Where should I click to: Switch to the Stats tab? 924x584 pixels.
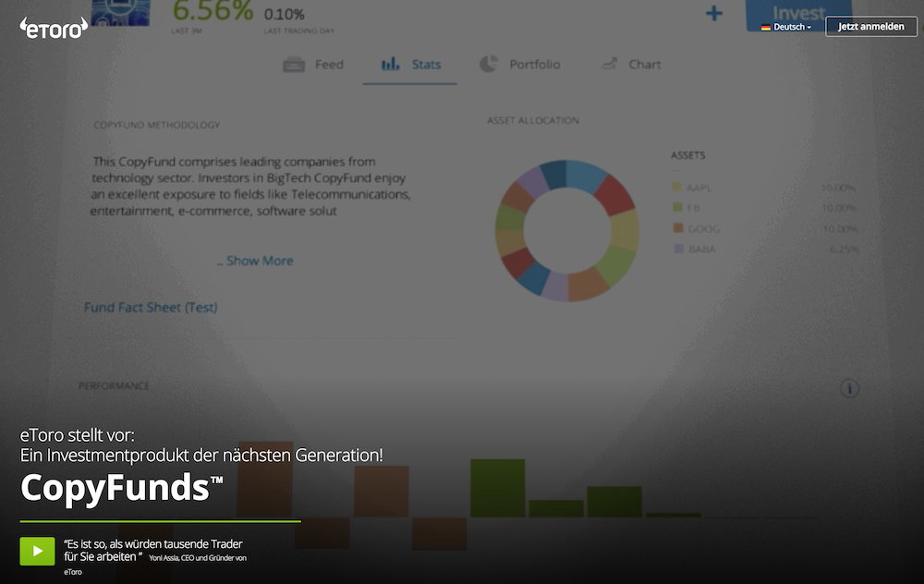[411, 65]
